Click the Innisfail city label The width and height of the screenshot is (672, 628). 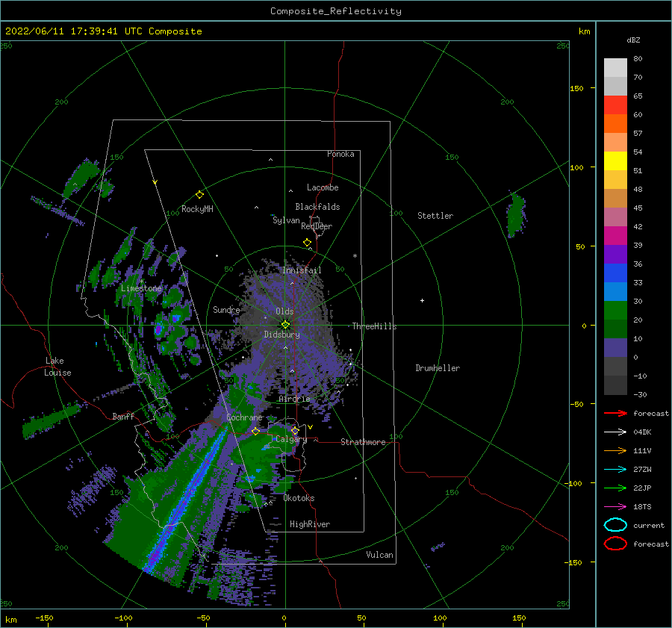click(x=302, y=270)
